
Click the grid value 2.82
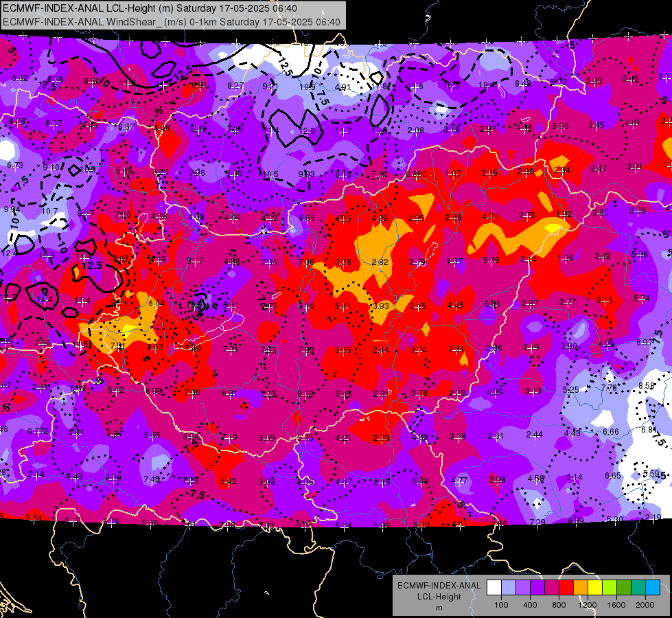(x=380, y=262)
